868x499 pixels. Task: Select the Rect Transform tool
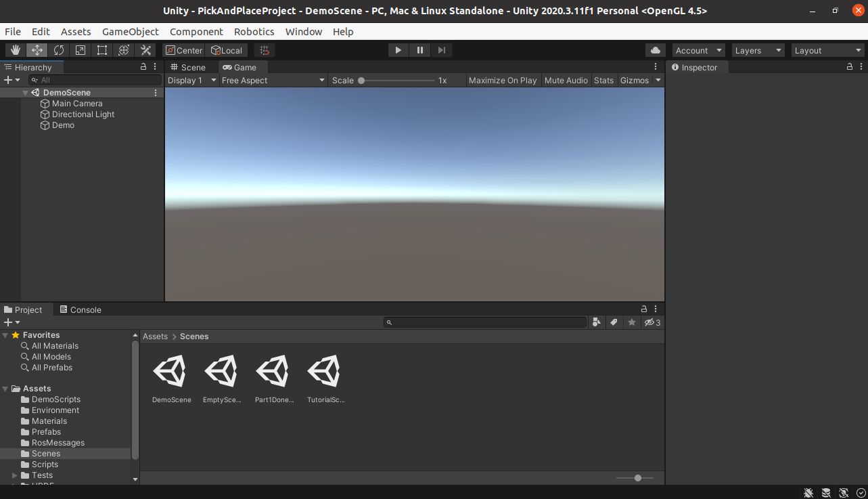pos(102,49)
